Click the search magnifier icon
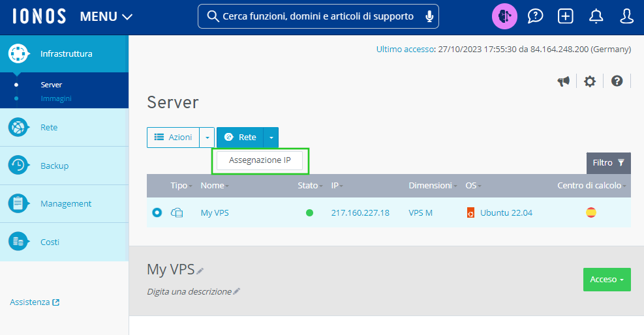 coord(213,16)
